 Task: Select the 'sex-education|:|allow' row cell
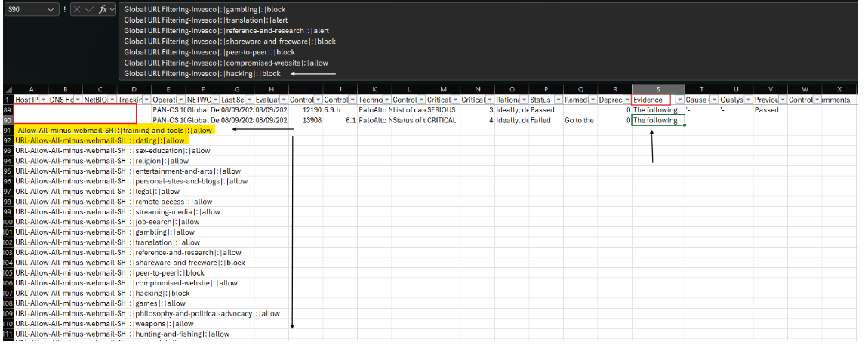tap(113, 151)
